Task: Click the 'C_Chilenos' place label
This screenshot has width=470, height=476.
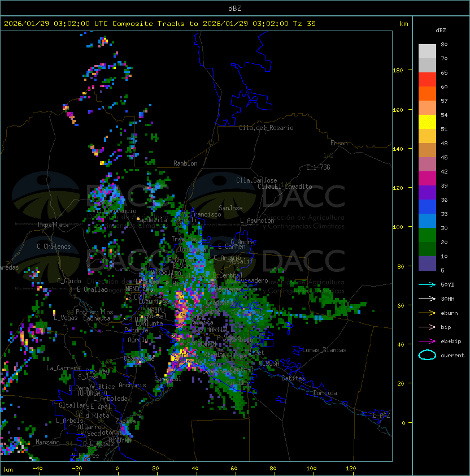Action: 54,246
